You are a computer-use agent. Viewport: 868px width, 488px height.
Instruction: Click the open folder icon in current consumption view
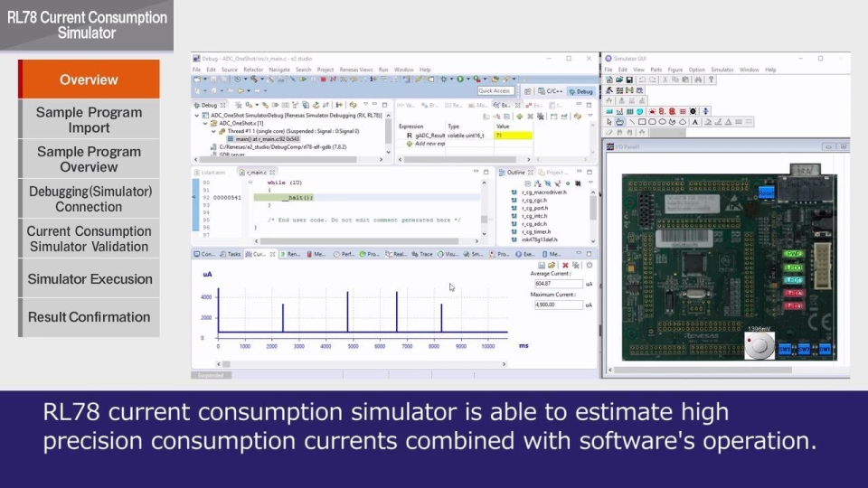coord(552,265)
